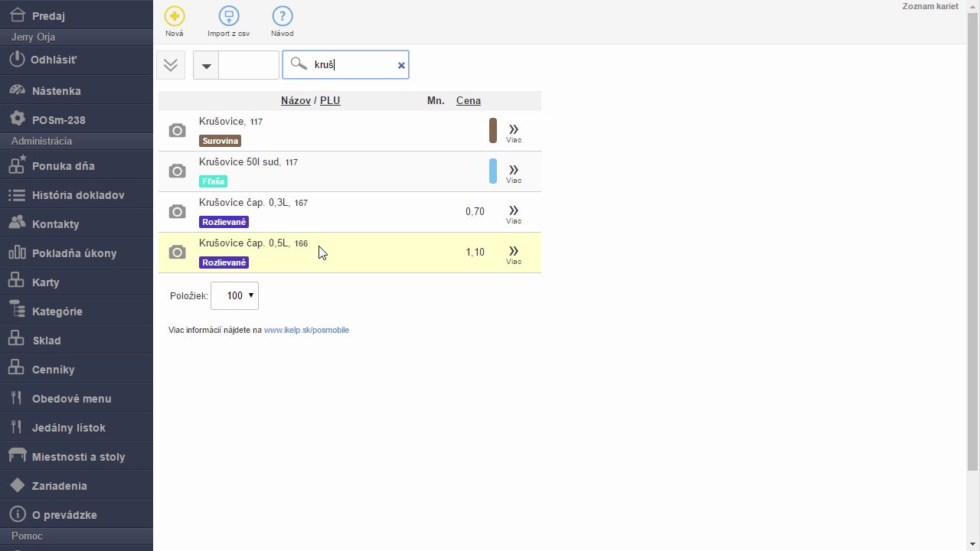Clear the search field with the X
Image resolution: width=980 pixels, height=551 pixels.
(x=400, y=66)
